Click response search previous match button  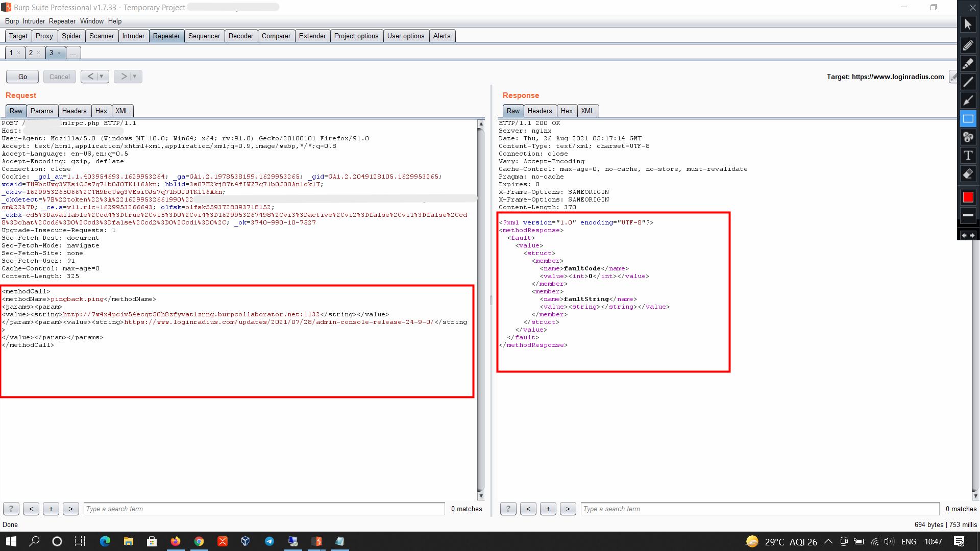528,509
